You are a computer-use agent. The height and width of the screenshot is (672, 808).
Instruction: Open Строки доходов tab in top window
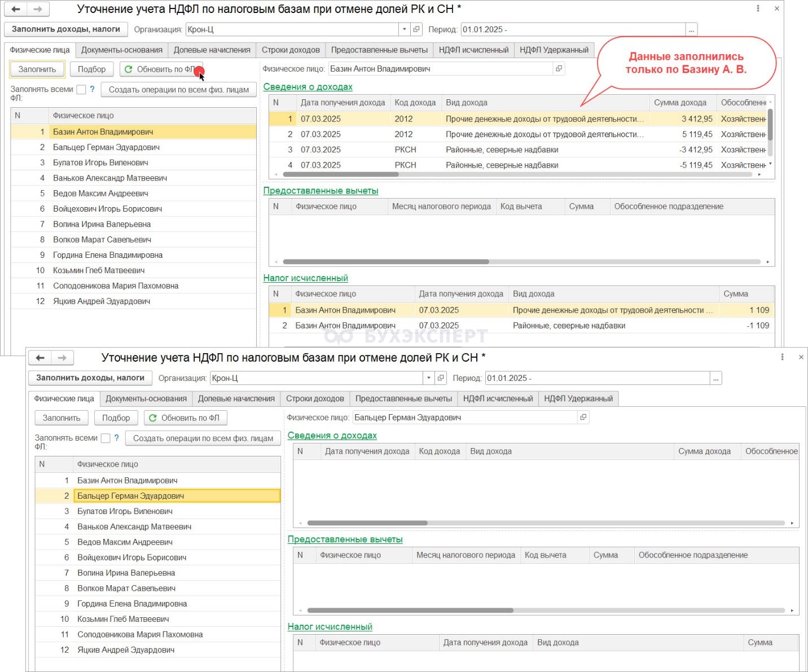tap(291, 50)
